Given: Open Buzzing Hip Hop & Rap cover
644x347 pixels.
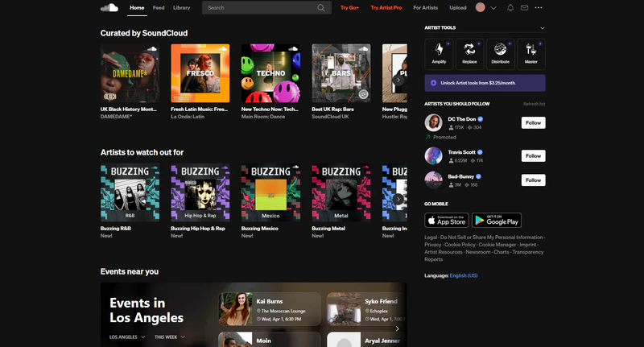Looking at the screenshot, I should (200, 192).
